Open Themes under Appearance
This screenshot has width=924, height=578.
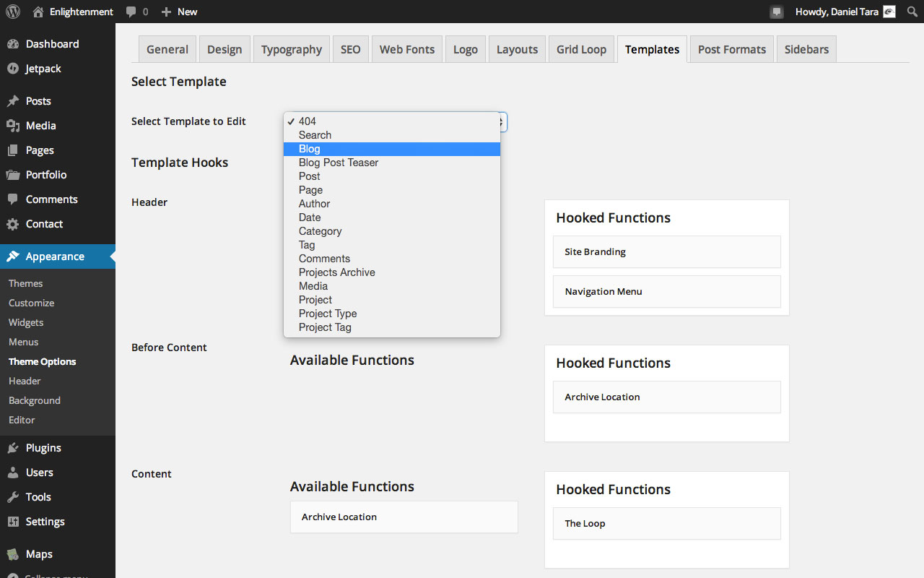pyautogui.click(x=26, y=283)
